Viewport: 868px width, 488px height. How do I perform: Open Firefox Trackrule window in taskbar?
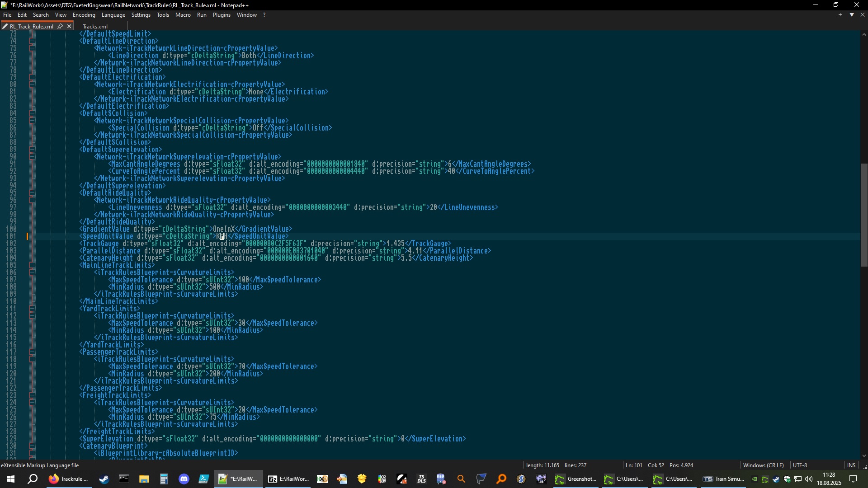click(x=68, y=479)
